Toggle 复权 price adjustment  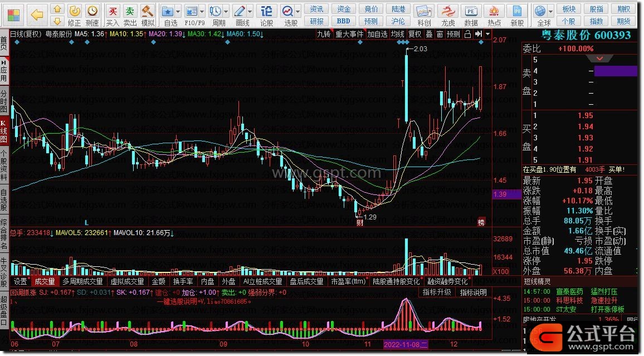pos(415,34)
